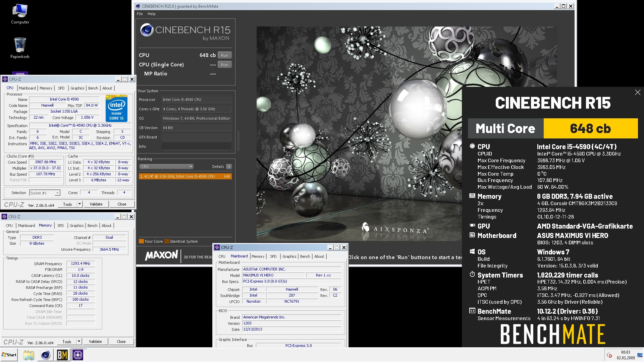
Task: Click the DRAM Frequency value 1293.4 MHz
Action: (x=80, y=263)
